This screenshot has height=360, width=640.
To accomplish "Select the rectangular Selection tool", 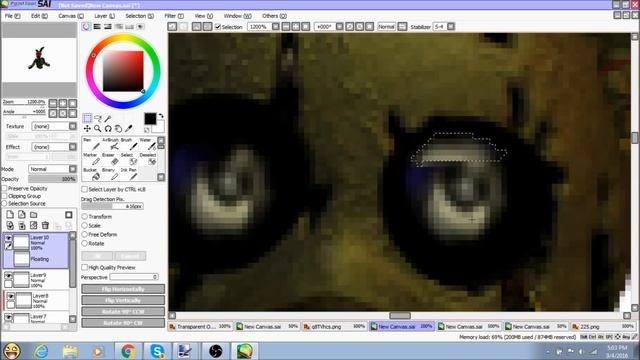I will [x=87, y=118].
